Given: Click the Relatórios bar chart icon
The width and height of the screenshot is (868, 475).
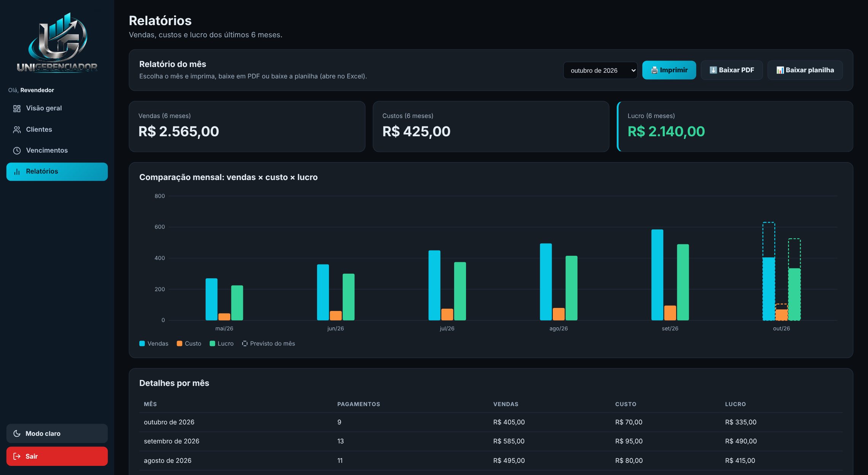Looking at the screenshot, I should 17,172.
